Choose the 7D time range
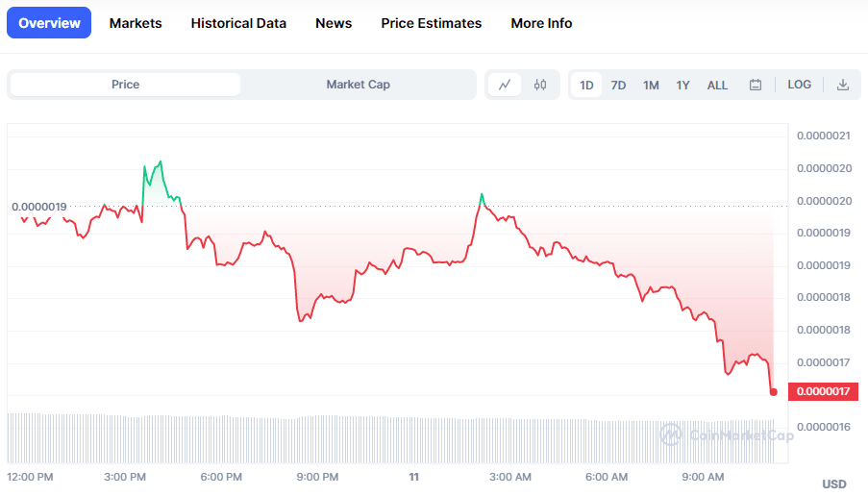Screen dimensions: 868x496 618,86
